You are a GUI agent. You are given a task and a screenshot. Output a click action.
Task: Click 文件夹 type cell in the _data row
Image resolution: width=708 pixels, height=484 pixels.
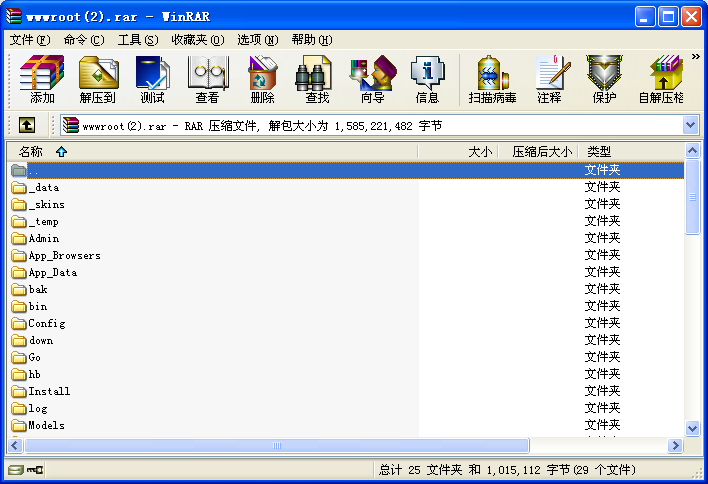tap(602, 187)
